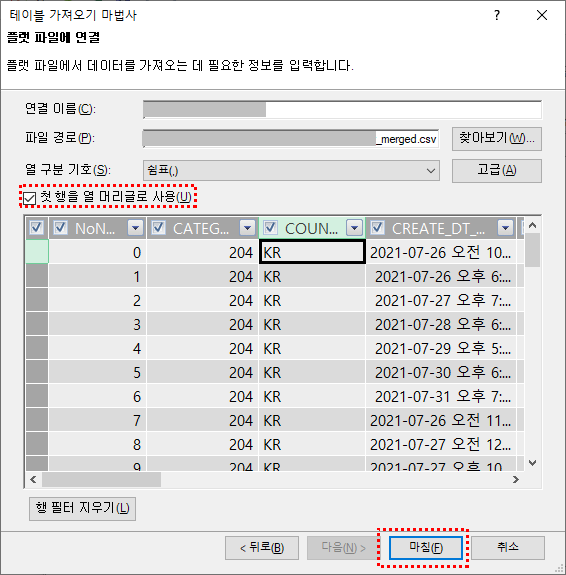Toggle '첫 행을 열 머리글로 사용' checkbox
This screenshot has height=575, width=566.
coord(29,198)
